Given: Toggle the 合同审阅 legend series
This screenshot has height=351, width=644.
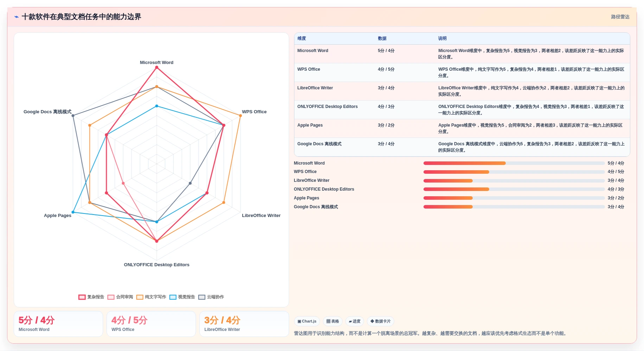Looking at the screenshot, I should [120, 297].
